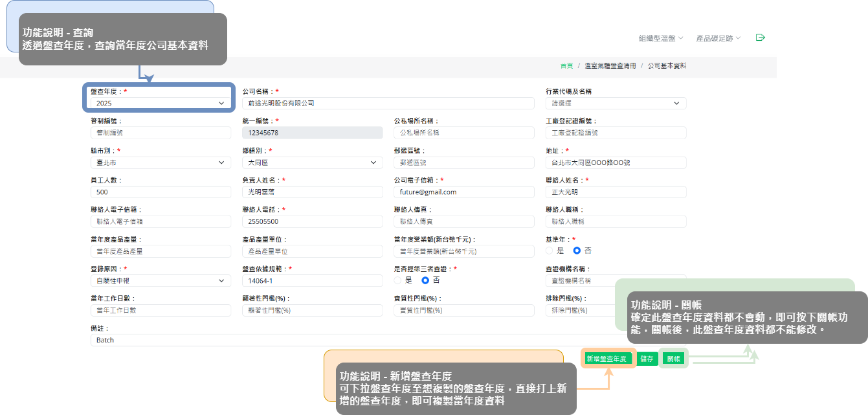Click the 公司名稱 input field
Image resolution: width=868 pixels, height=415 pixels.
click(388, 103)
